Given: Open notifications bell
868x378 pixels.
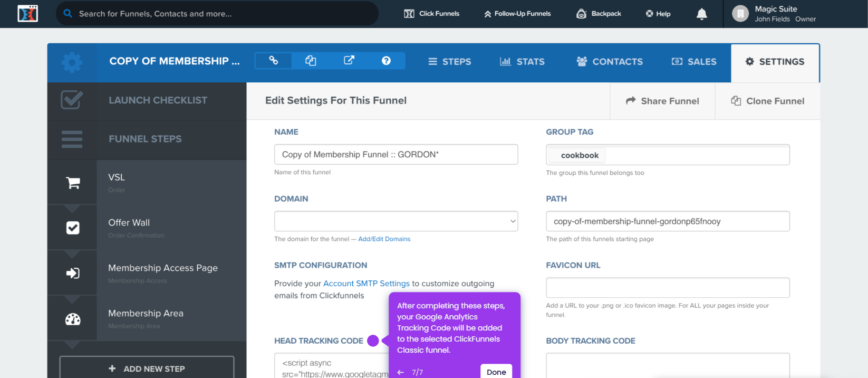Looking at the screenshot, I should coord(701,14).
